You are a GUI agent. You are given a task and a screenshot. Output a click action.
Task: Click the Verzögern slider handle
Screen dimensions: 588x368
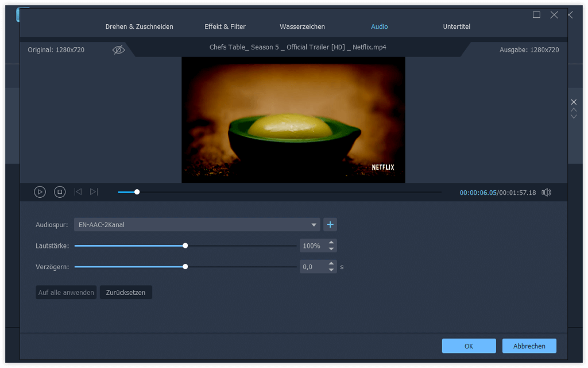coord(185,267)
